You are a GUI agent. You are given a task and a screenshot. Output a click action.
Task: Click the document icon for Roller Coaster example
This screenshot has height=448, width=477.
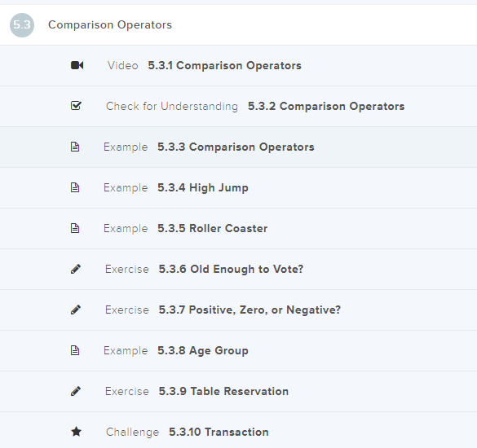tap(75, 228)
